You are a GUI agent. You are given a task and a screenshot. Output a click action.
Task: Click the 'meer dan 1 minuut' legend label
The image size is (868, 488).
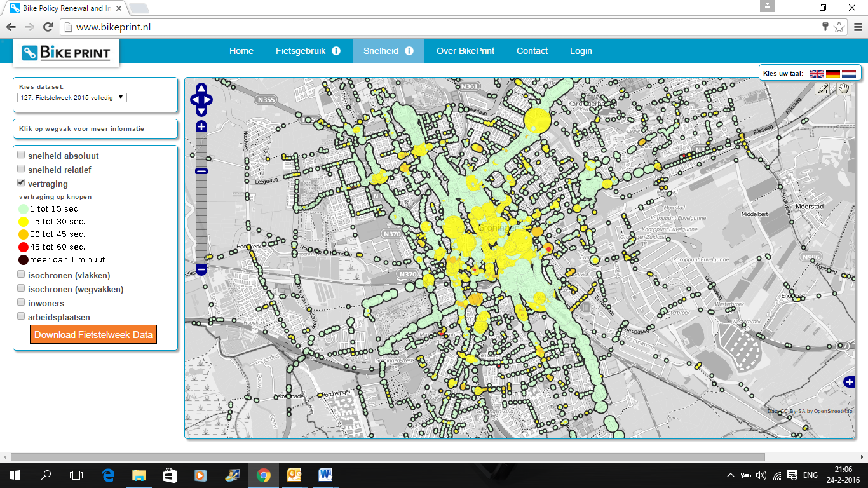(67, 260)
